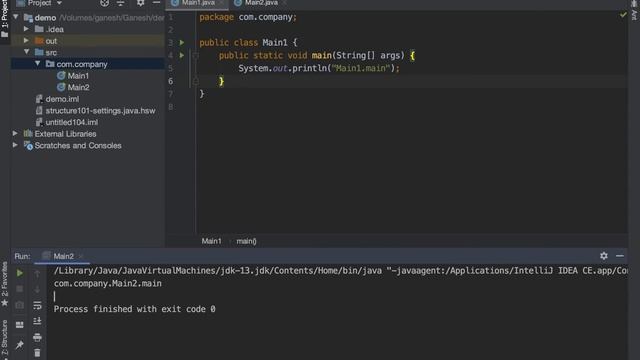Select External Libraries label
This screenshot has width=640, height=360.
click(65, 134)
